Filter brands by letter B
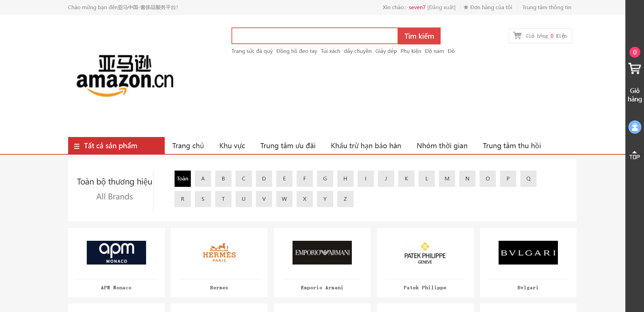This screenshot has width=644, height=312. pos(223,179)
